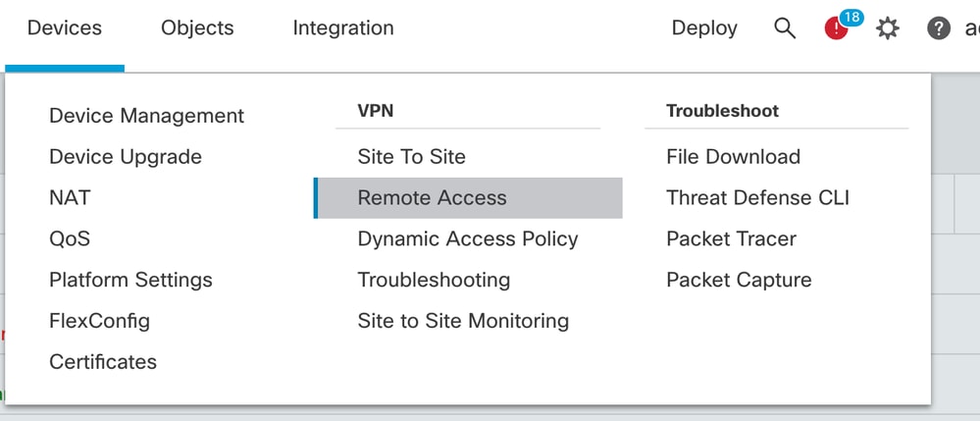Image resolution: width=980 pixels, height=421 pixels.
Task: Open the Integration menu
Action: click(343, 28)
